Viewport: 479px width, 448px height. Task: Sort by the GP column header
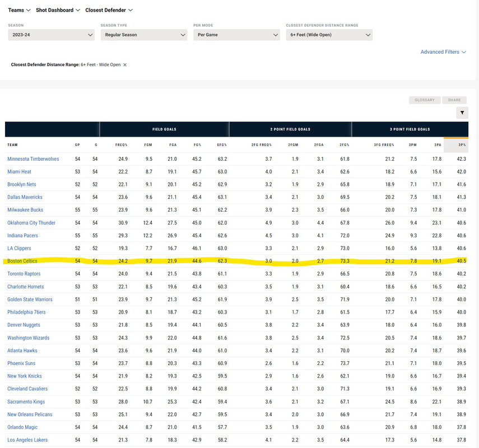(77, 144)
